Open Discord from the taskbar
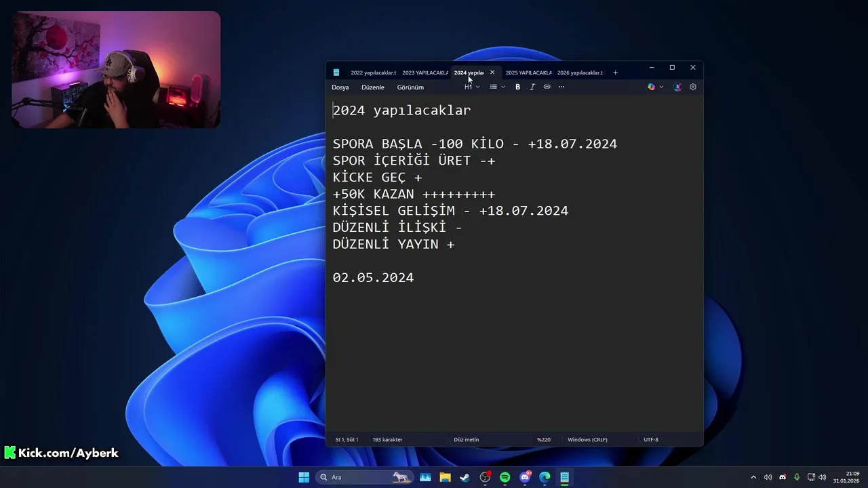 click(525, 477)
